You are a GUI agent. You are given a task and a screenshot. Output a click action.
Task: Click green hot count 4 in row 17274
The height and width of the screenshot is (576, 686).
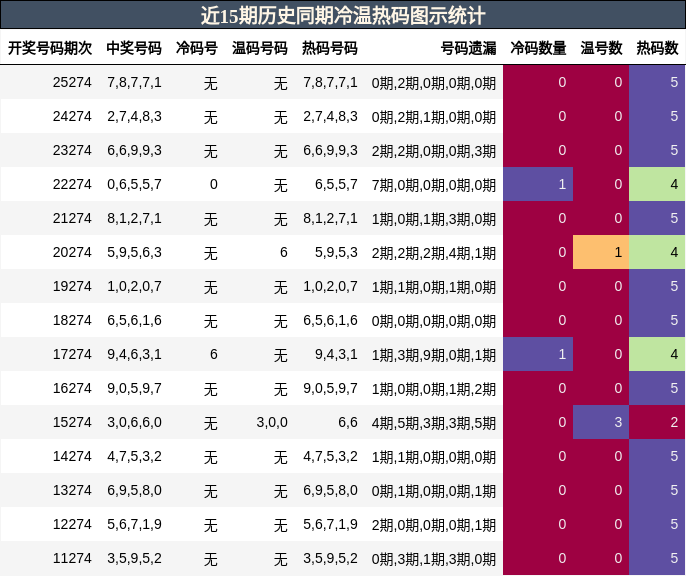[657, 354]
